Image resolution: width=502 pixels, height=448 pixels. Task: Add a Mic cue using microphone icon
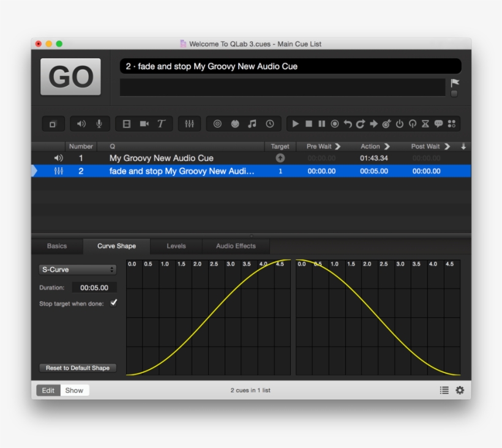click(99, 124)
